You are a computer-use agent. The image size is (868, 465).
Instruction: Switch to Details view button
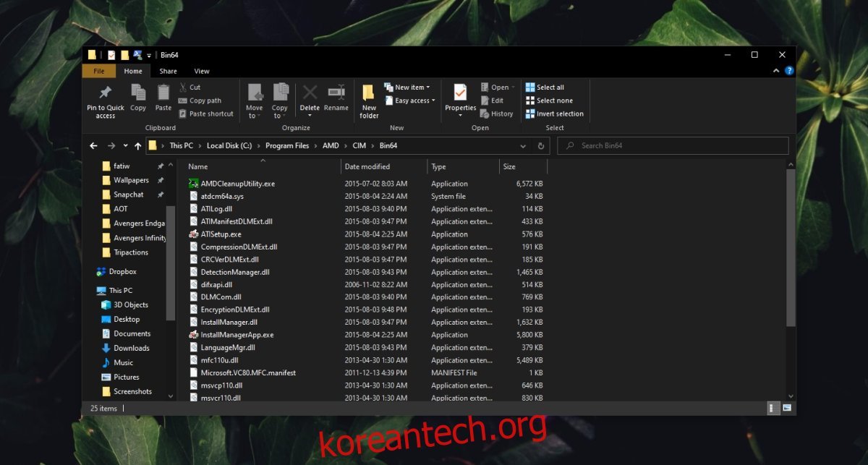tap(772, 409)
